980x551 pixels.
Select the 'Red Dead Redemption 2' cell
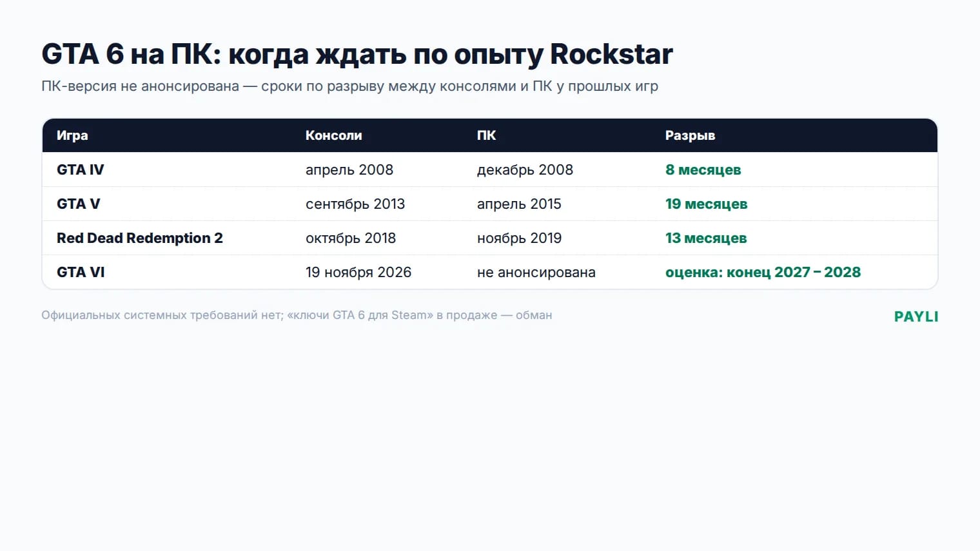tap(140, 238)
